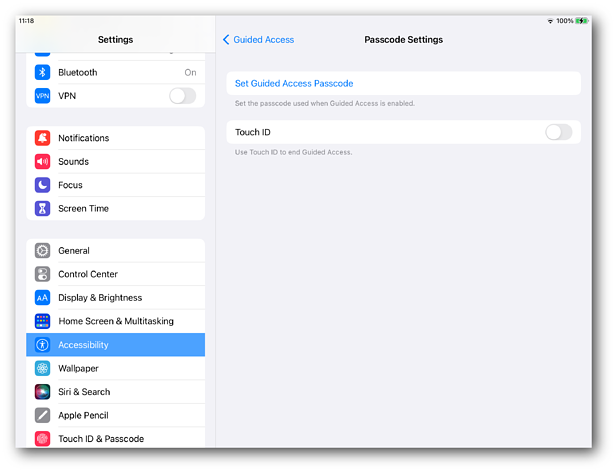Click the Focus moon icon
This screenshot has height=472, width=616.
tap(42, 185)
